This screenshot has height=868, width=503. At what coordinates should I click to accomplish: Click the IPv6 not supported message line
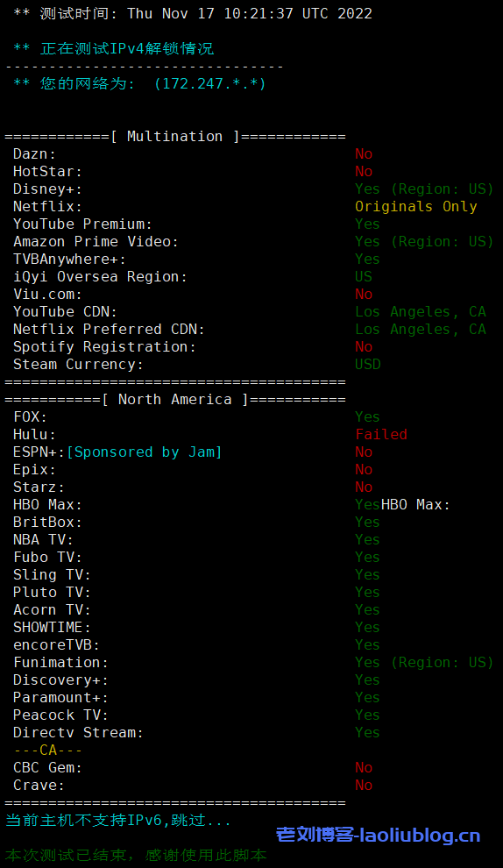click(118, 820)
